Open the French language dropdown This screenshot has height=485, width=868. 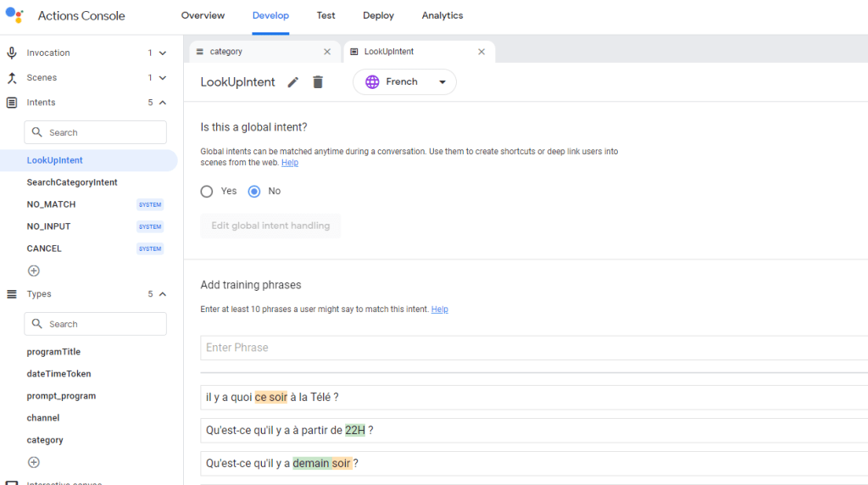point(404,82)
